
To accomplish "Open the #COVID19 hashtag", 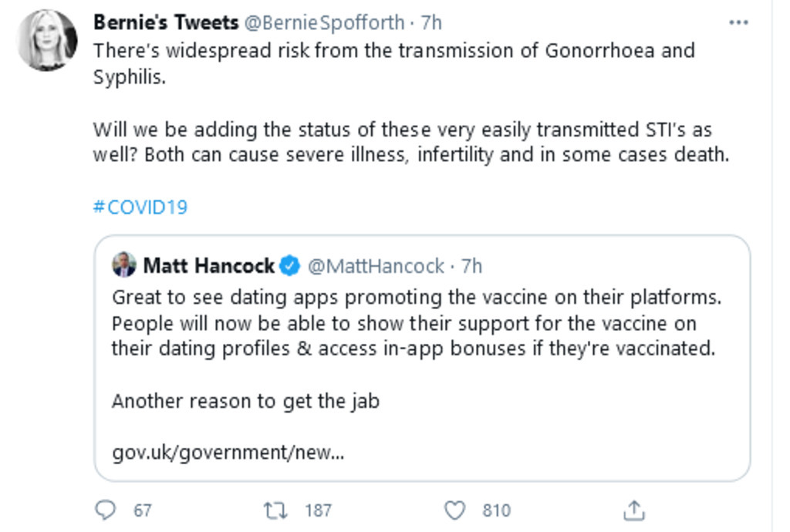I will pos(140,207).
